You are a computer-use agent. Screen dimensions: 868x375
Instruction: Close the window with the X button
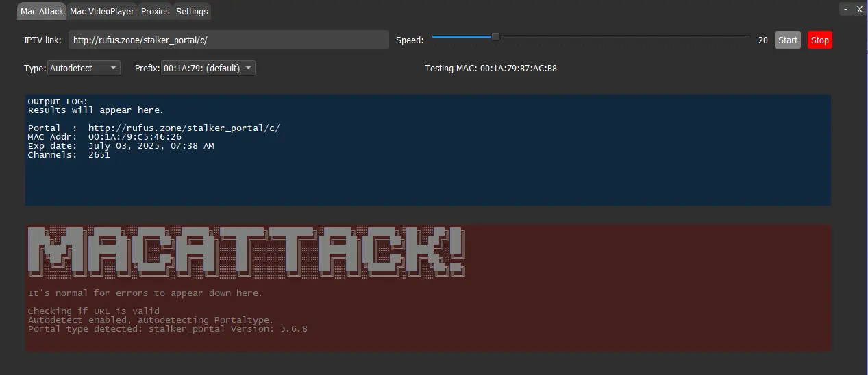pos(859,9)
